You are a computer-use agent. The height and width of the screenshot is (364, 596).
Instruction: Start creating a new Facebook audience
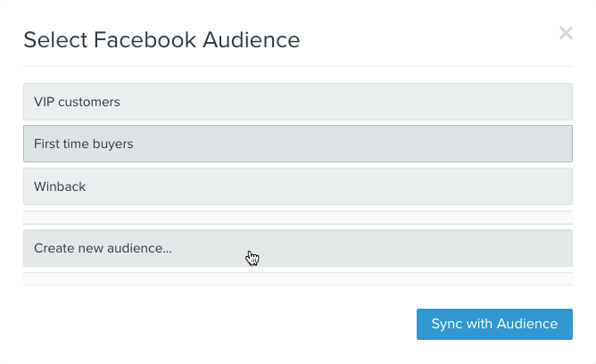pos(297,248)
